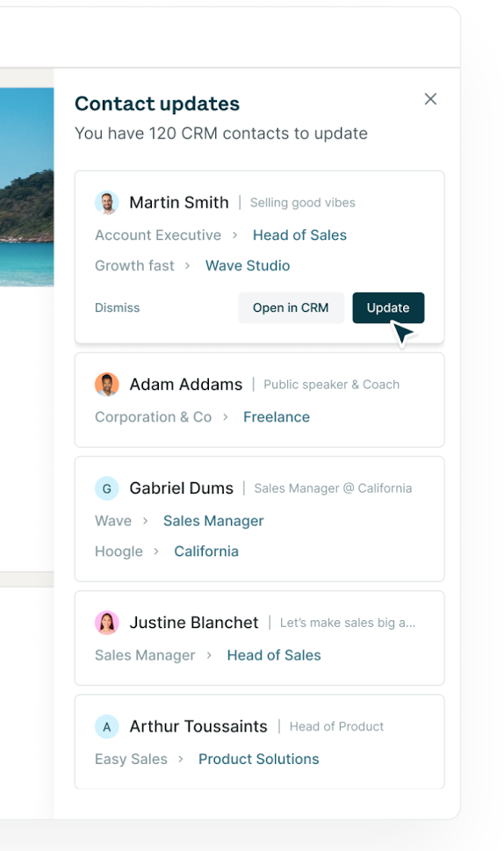This screenshot has width=504, height=851.
Task: Open the Adam Addams contact card
Action: (259, 400)
